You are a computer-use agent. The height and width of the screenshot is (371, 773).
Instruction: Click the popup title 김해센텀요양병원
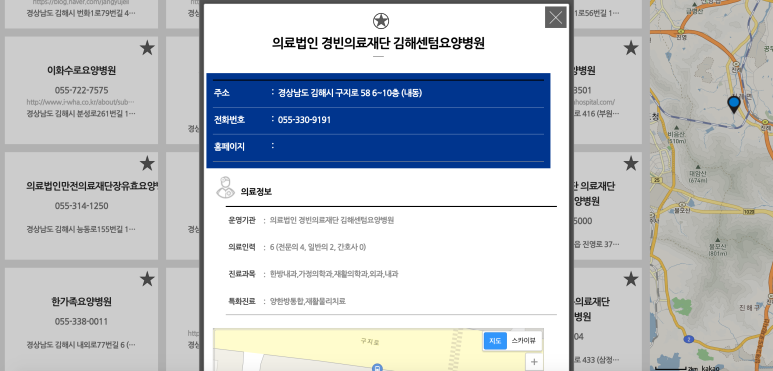tap(378, 43)
